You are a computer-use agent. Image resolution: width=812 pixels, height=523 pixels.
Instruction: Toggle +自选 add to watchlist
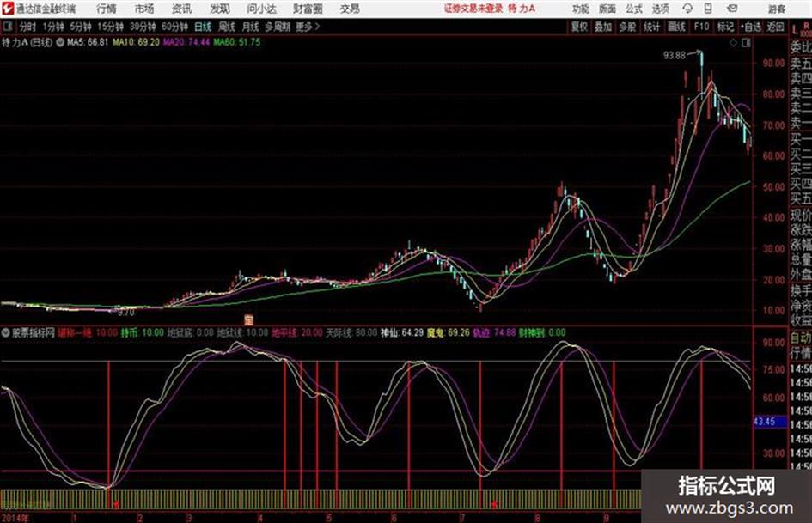pyautogui.click(x=750, y=27)
